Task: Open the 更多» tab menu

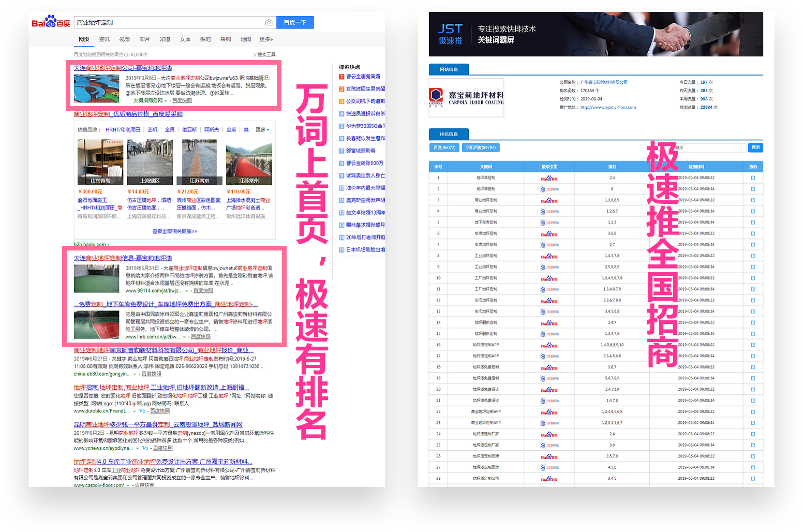Action: point(266,39)
